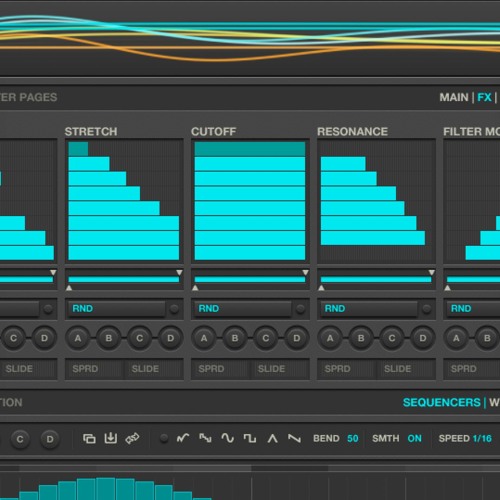Viewport: 500px width, 500px height.
Task: Click the copy sequence icon in the modulation toolbar
Action: point(89,439)
